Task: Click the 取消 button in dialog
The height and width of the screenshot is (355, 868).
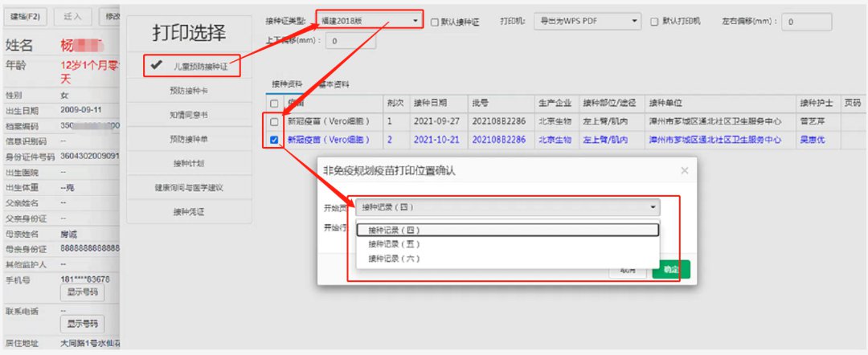Action: tap(628, 270)
